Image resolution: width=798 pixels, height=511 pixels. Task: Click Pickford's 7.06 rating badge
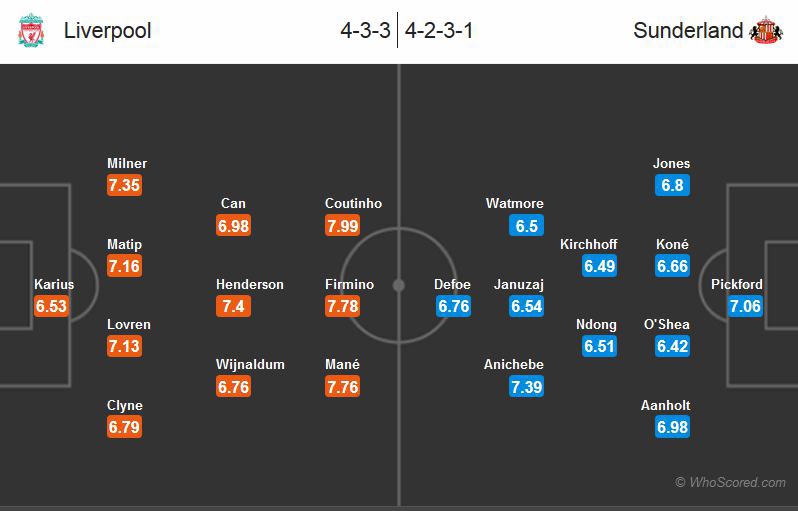[x=745, y=307]
